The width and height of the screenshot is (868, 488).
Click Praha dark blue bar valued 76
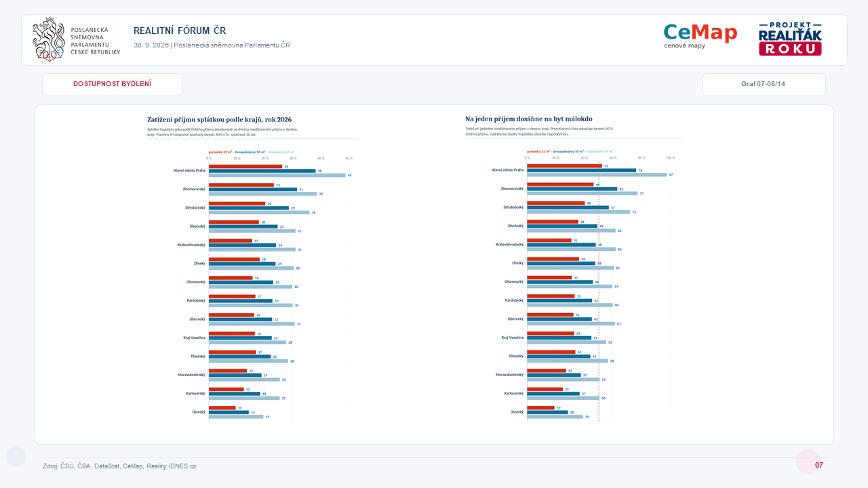tap(582, 171)
